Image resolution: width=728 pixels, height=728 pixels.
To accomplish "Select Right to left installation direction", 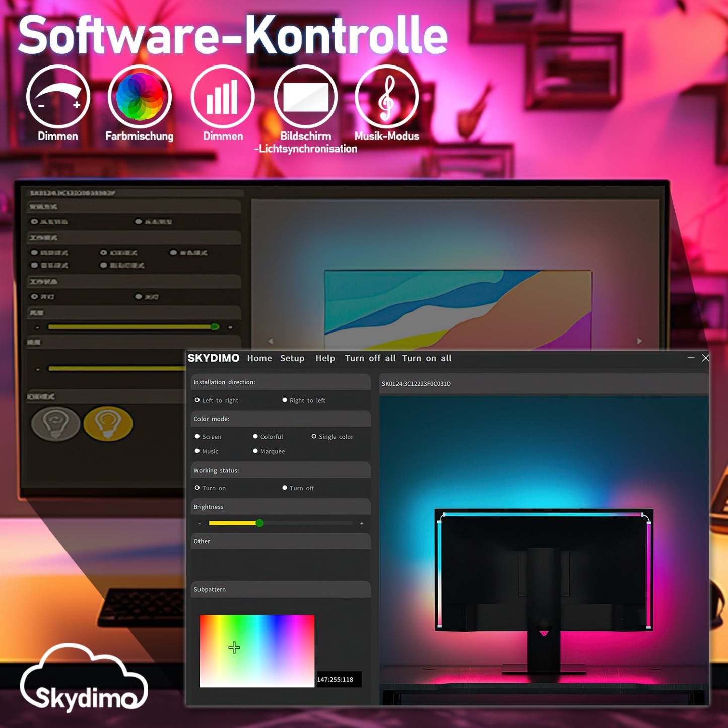I will click(x=285, y=400).
